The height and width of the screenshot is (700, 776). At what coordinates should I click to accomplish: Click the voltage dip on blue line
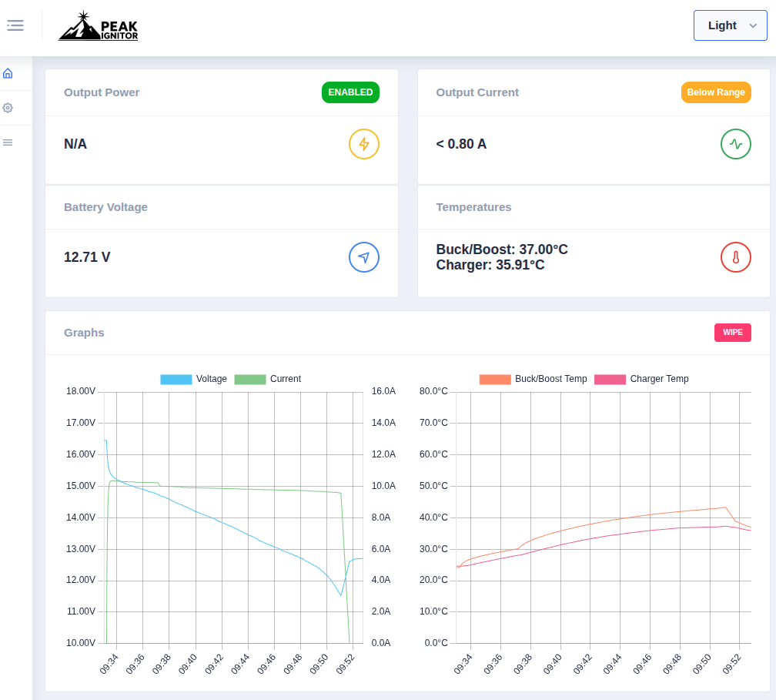[340, 594]
